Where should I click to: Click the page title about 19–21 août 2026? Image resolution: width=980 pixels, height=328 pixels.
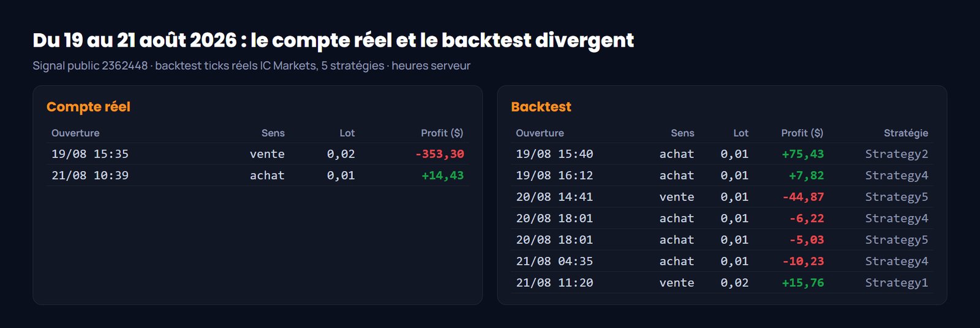pos(333,40)
